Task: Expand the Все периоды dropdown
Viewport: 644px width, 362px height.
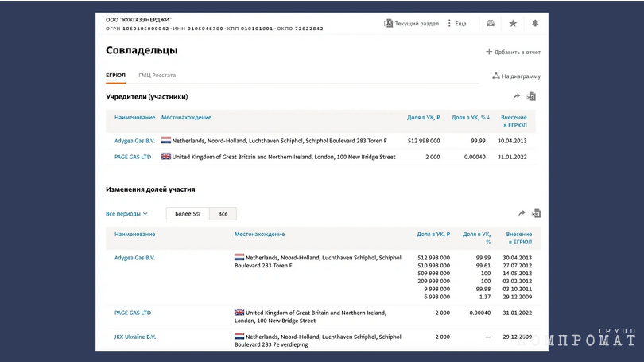Action: (x=126, y=214)
